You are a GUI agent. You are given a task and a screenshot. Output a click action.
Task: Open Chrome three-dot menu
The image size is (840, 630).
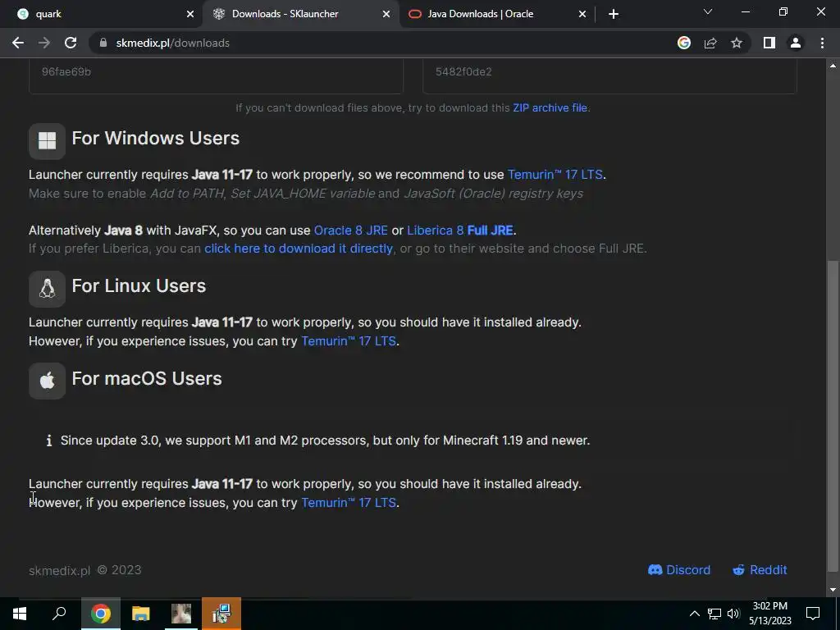[x=822, y=43]
